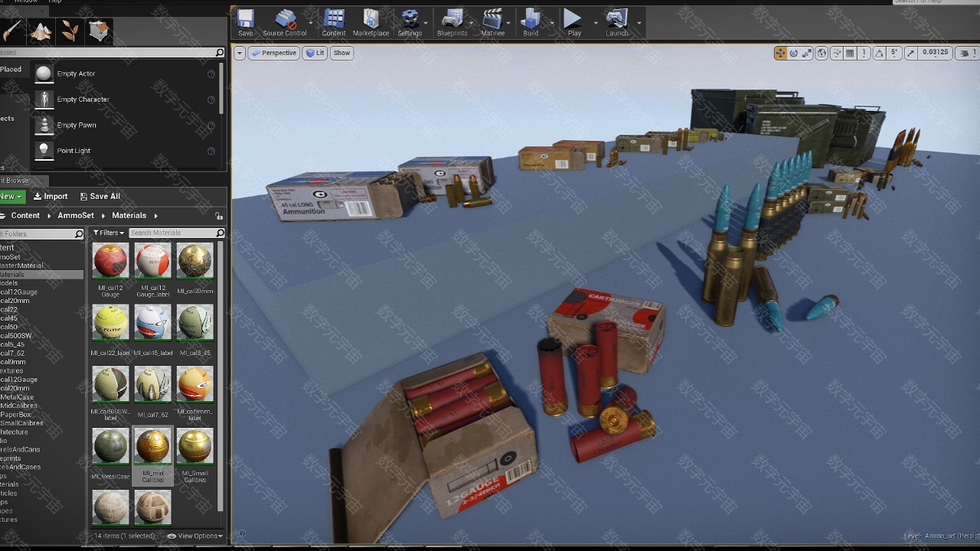Click the Save All button
Image resolution: width=980 pixels, height=551 pixels.
(x=100, y=197)
